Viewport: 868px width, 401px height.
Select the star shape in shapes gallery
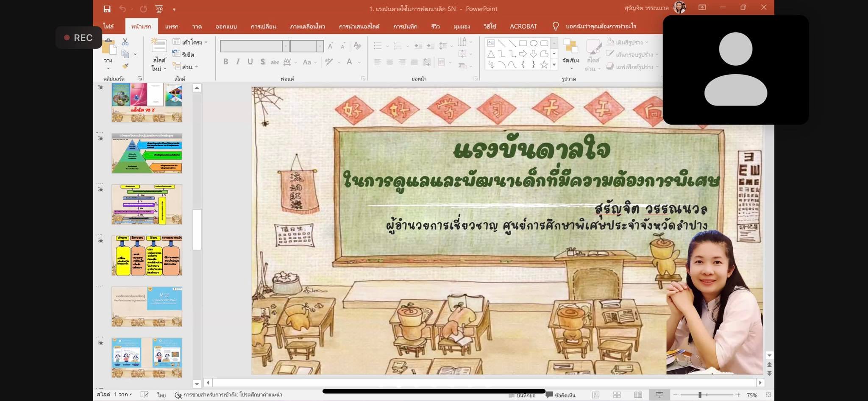[544, 65]
